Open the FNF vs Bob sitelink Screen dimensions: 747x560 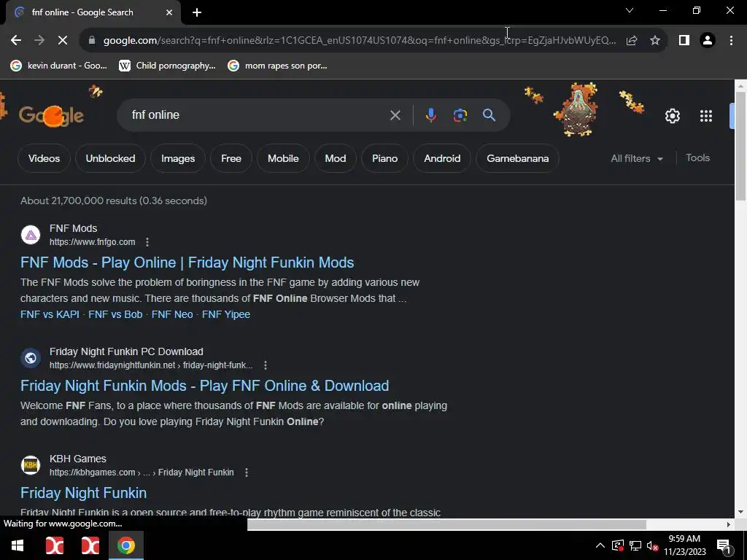click(x=115, y=314)
